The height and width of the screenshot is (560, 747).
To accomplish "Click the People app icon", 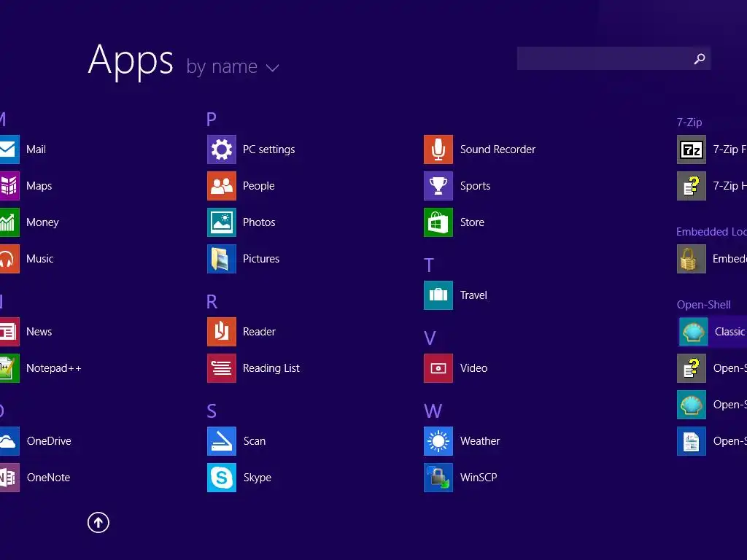I will coord(222,186).
